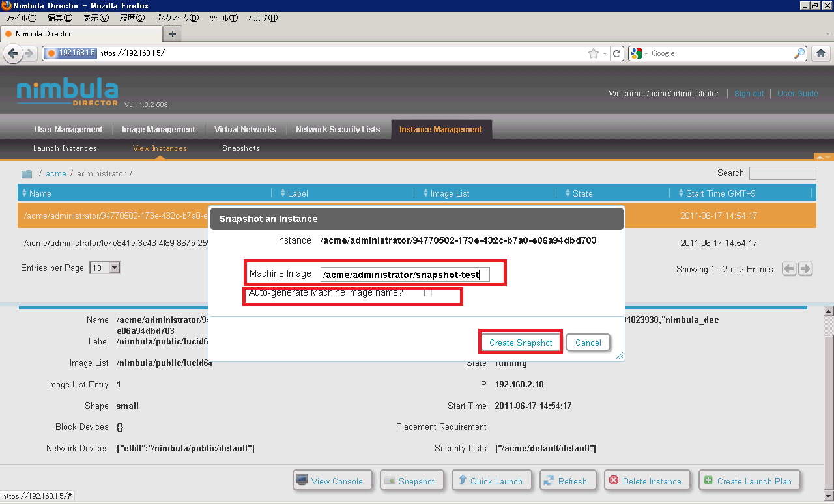Viewport: 834px width, 504px height.
Task: Click the search magnifier in Google box
Action: coord(799,53)
